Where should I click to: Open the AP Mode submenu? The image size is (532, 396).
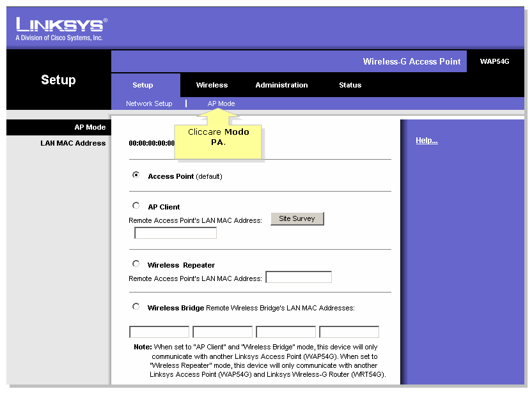[221, 103]
